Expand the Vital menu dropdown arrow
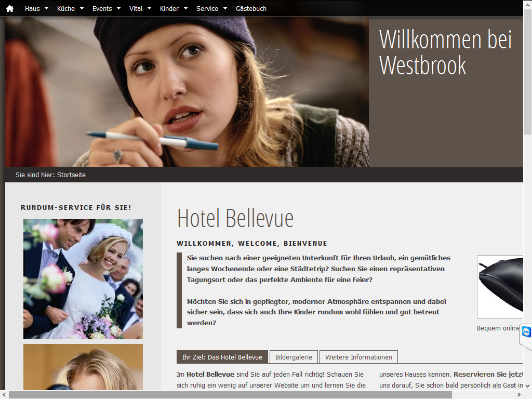Viewport: 532px width, 399px height. point(149,8)
